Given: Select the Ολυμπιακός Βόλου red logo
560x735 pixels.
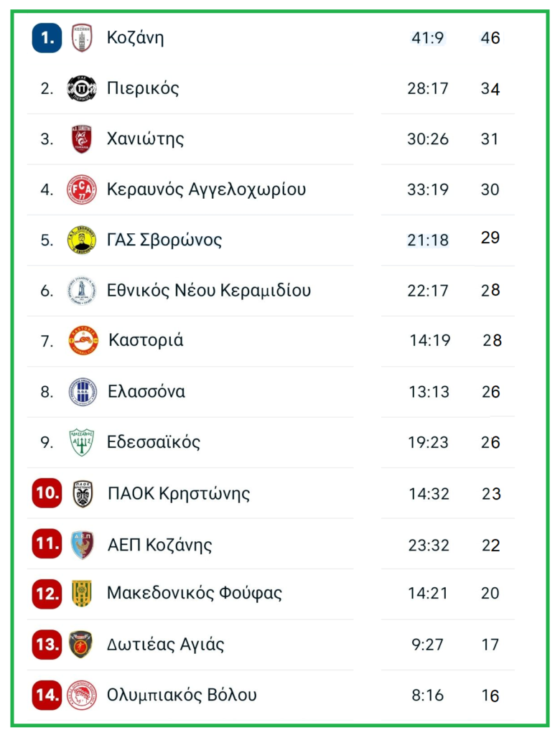Looking at the screenshot, I should point(82,695).
